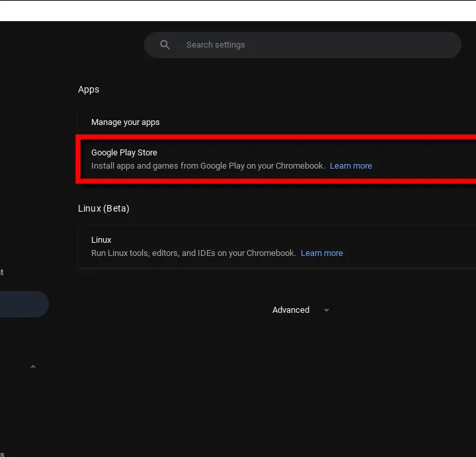Collapse sidebar section with up arrow
Screen dimensions: 476x457
[x=33, y=366]
